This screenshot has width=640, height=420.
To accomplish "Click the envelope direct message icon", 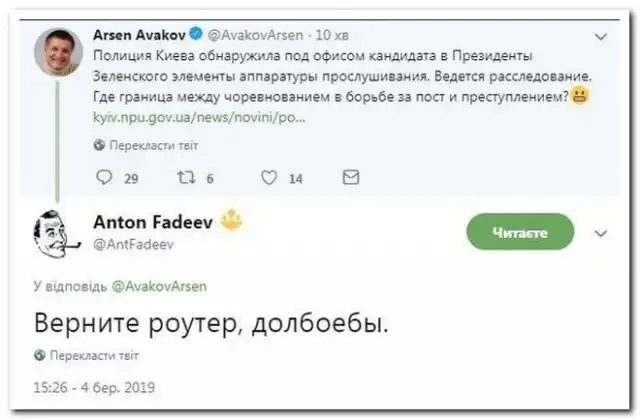I will click(350, 178).
